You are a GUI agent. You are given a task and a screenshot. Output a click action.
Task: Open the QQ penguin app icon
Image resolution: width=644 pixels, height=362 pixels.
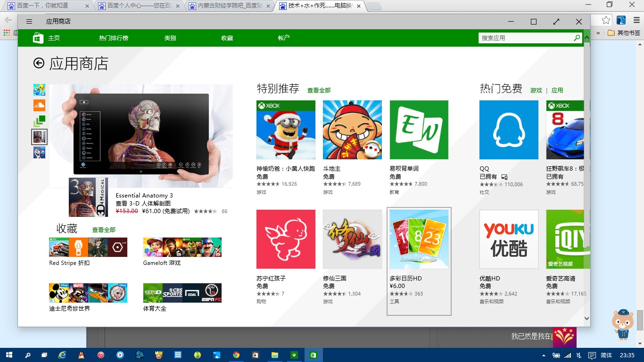pyautogui.click(x=509, y=130)
